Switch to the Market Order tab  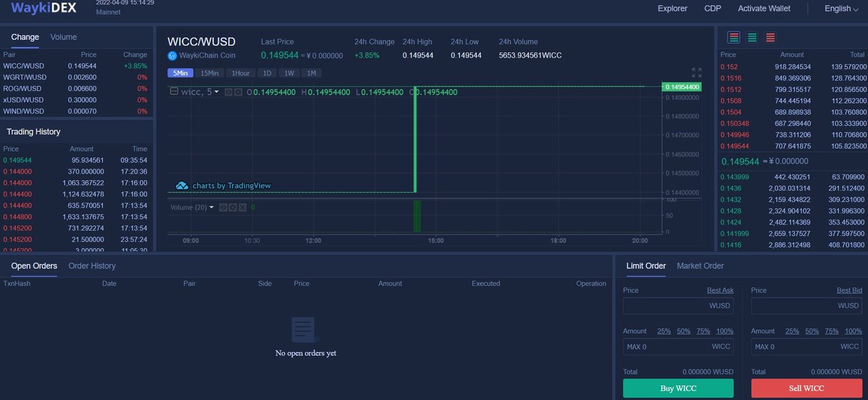click(x=701, y=266)
